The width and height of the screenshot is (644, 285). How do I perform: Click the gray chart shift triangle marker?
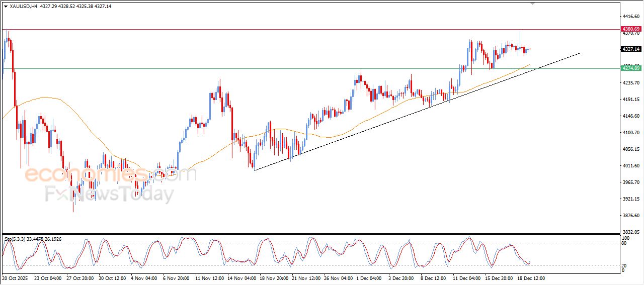(x=532, y=4)
